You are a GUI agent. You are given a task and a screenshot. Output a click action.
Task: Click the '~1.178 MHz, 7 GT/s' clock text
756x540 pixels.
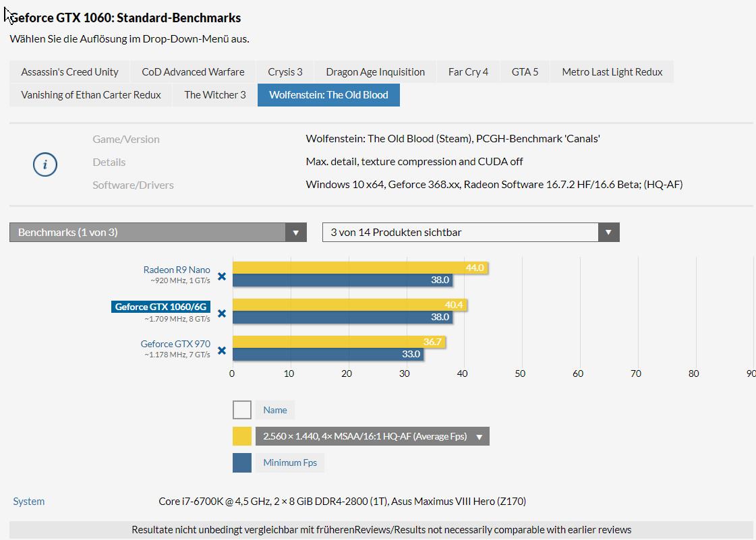pyautogui.click(x=177, y=355)
